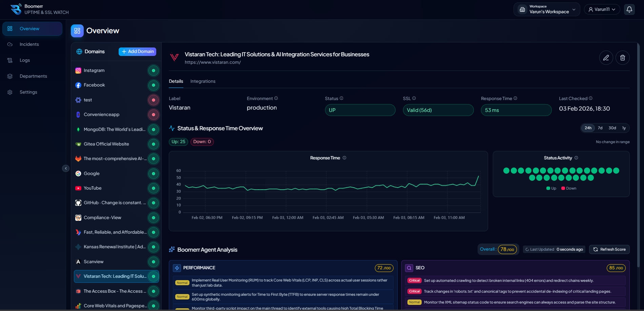
Task: Go to Departments in sidebar
Action: click(x=33, y=76)
